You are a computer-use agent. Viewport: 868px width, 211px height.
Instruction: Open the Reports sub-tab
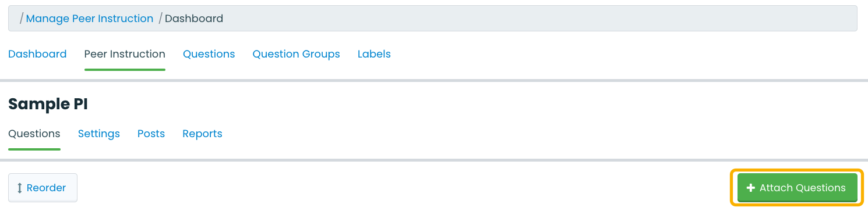point(202,134)
